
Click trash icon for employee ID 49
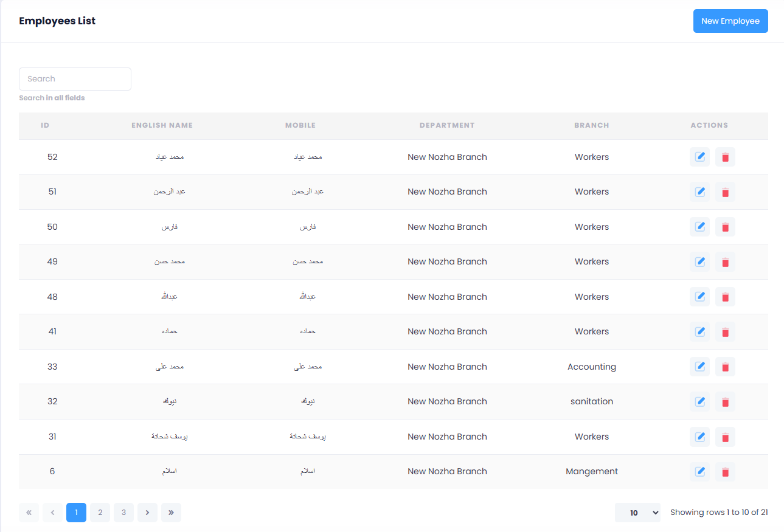[725, 262]
